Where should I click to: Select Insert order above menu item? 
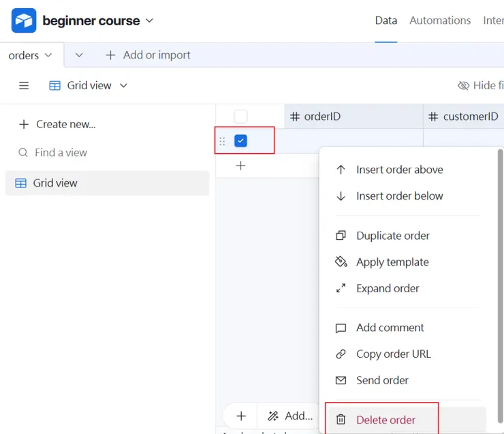pos(399,170)
